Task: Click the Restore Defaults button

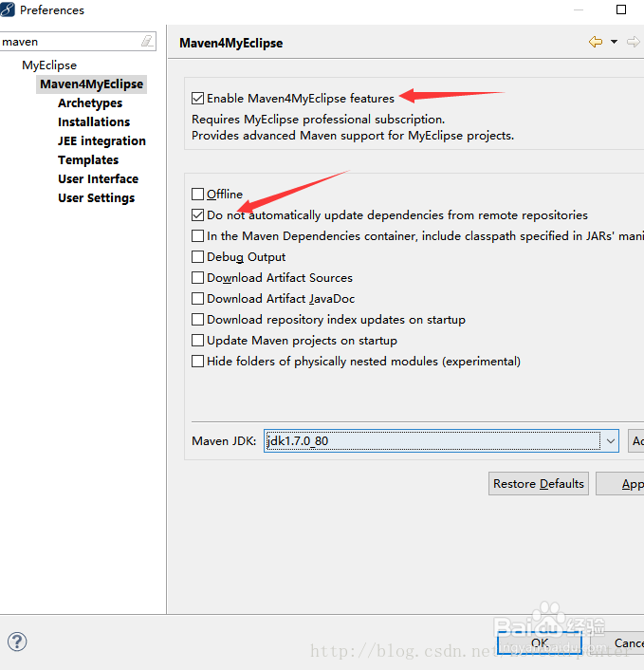Action: coord(539,484)
